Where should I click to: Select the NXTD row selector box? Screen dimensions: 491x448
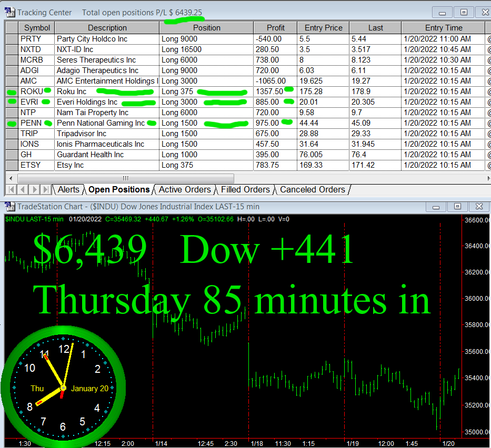pos(12,49)
